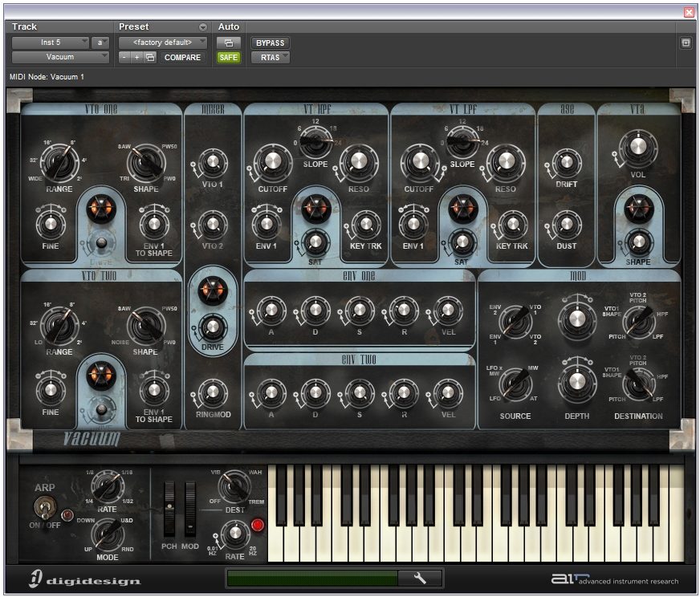Flip the ARP on/off switch

tap(45, 508)
